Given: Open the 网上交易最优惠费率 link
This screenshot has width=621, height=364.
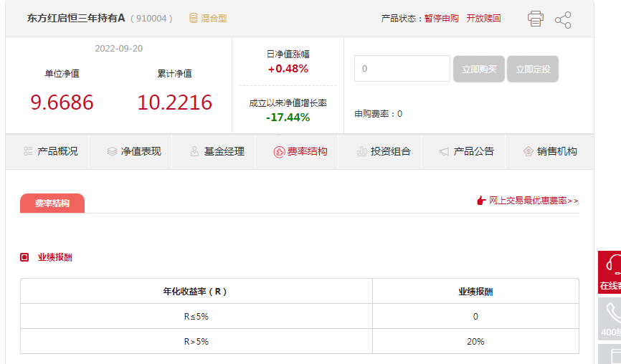Looking at the screenshot, I should click(x=534, y=201).
